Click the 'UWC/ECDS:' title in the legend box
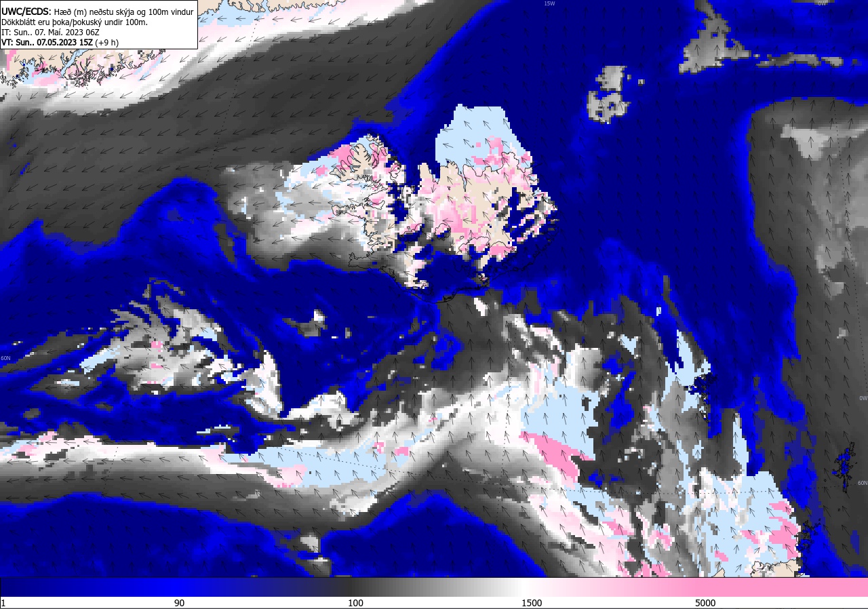This screenshot has height=609, width=868. click(x=26, y=12)
